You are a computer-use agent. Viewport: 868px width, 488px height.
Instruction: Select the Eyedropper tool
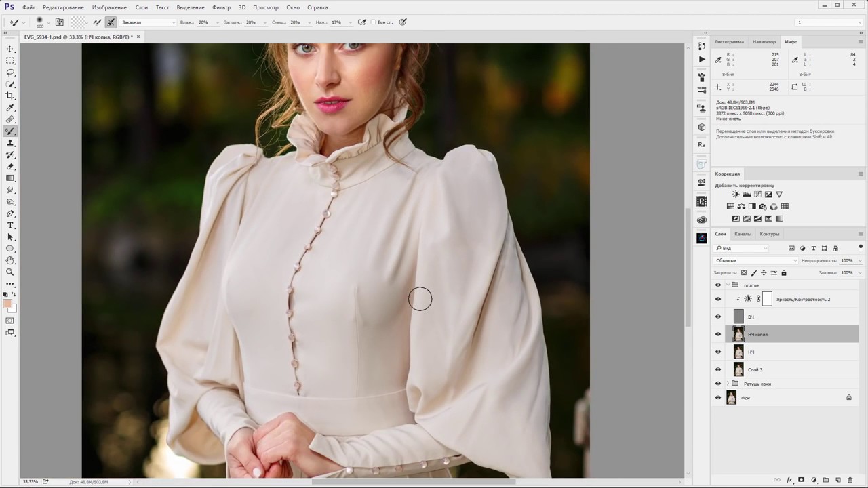pos(10,108)
